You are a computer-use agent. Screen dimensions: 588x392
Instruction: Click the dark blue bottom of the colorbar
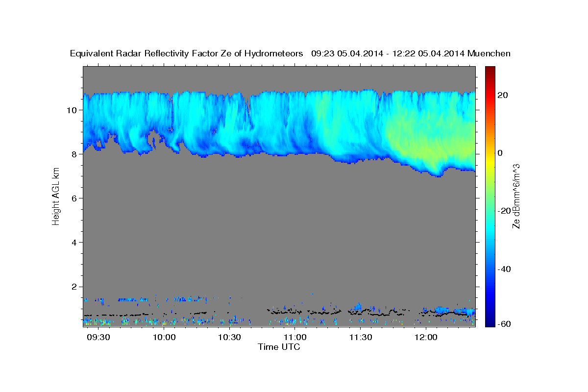click(490, 321)
